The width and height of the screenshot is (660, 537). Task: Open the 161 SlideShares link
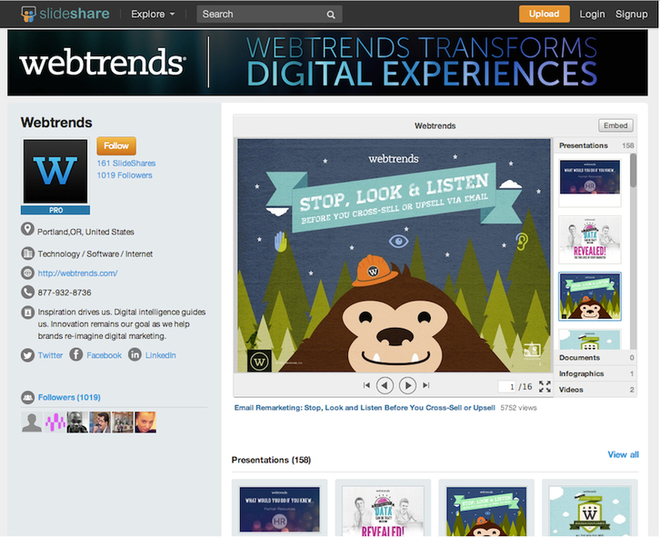click(126, 163)
